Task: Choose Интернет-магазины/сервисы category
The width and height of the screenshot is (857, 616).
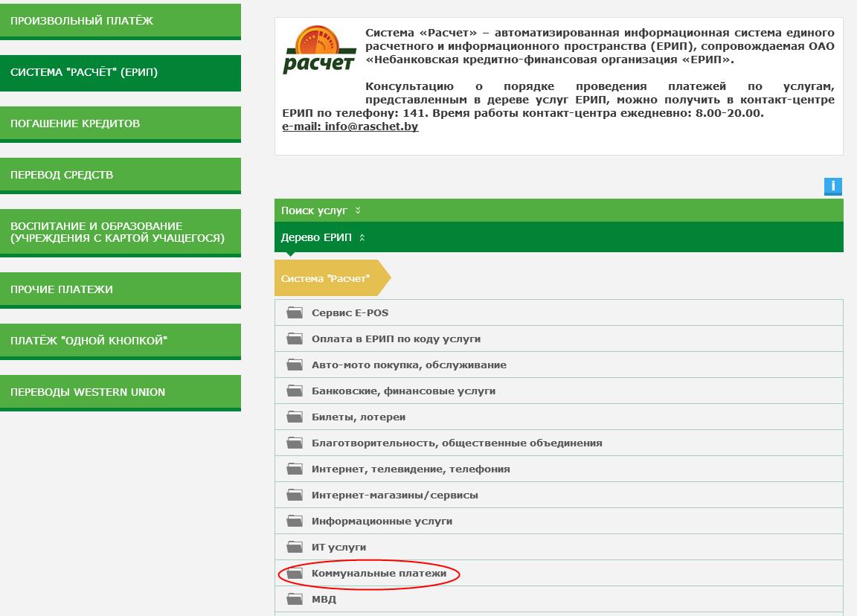Action: pyautogui.click(x=559, y=495)
